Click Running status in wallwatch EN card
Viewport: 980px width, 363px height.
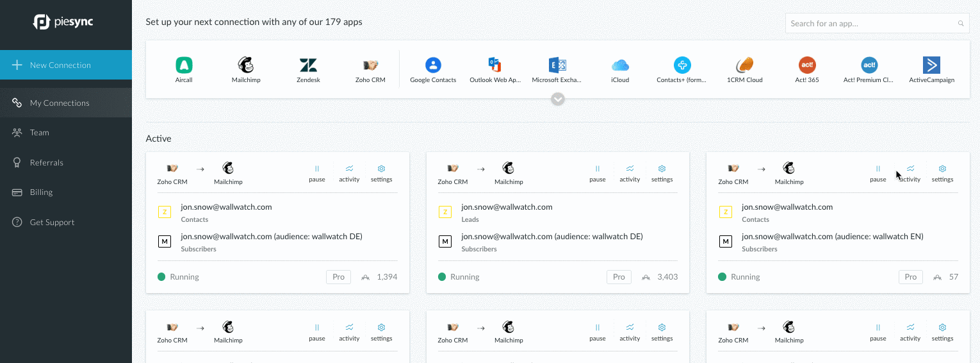(739, 277)
